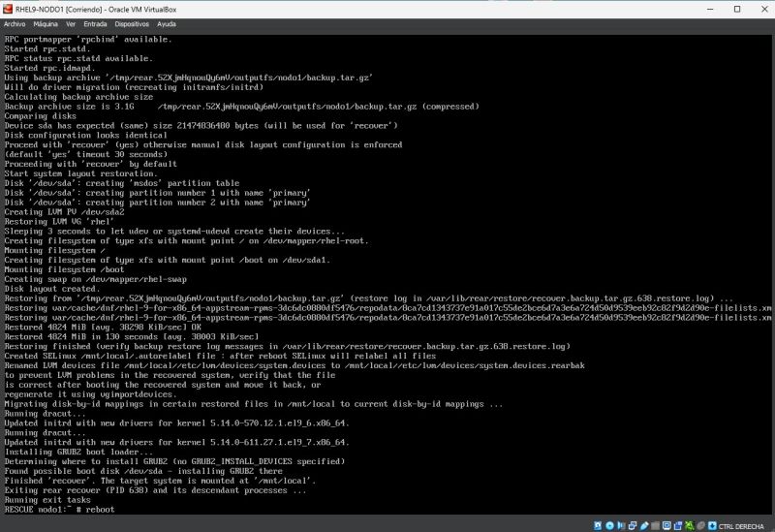Maximize the VirtualBox window
Image resolution: width=775 pixels, height=532 pixels.
coord(737,9)
